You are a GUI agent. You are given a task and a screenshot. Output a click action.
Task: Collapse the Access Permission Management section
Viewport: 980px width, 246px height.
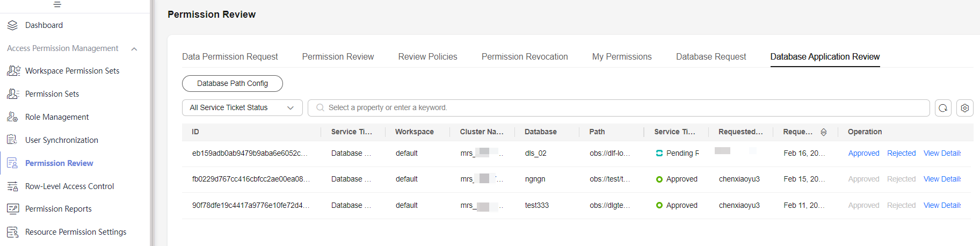pyautogui.click(x=134, y=49)
